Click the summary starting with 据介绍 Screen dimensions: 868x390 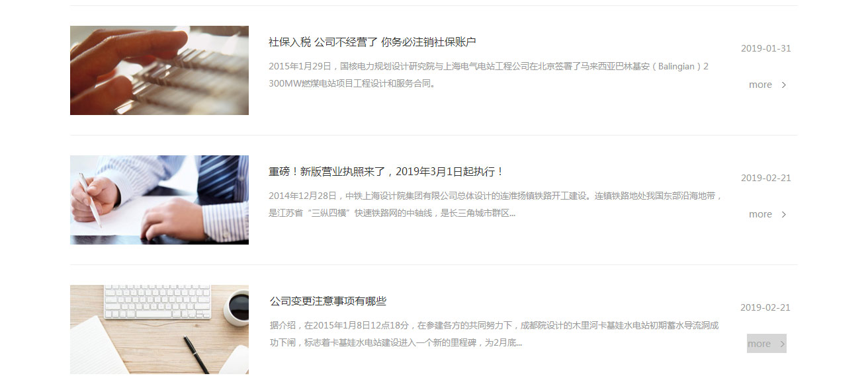point(494,334)
